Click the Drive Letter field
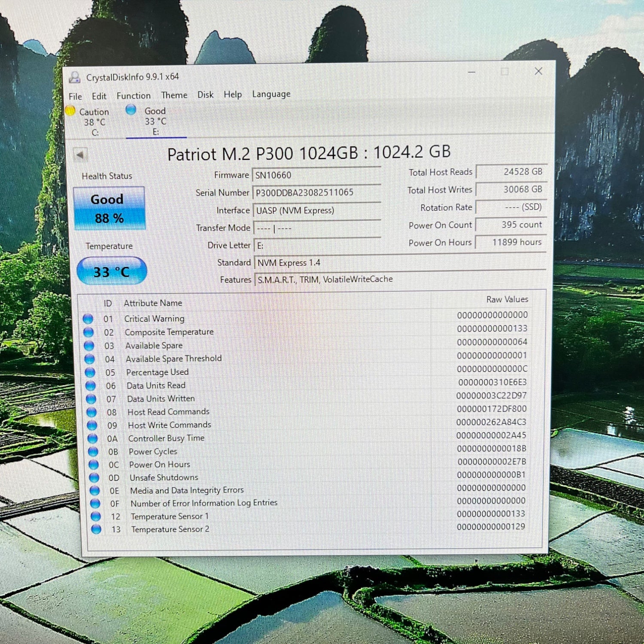 coord(318,245)
